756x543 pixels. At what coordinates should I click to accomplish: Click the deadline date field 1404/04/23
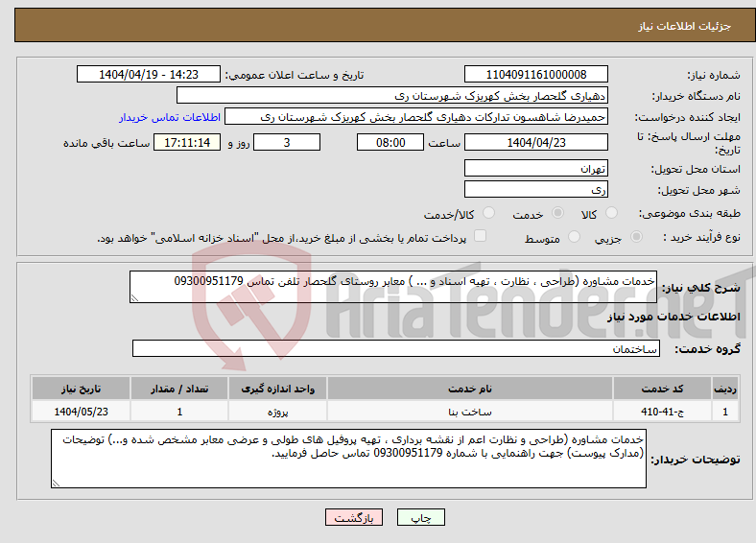tap(536, 142)
